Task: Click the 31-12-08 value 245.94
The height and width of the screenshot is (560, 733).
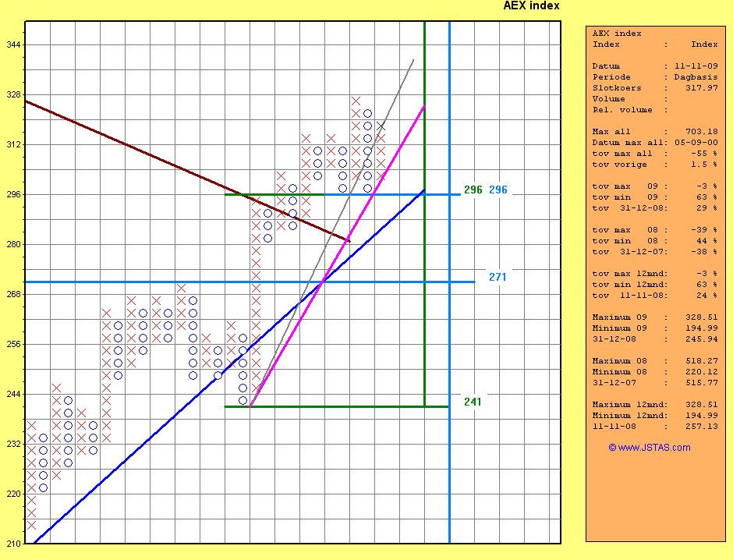Action: [x=702, y=339]
